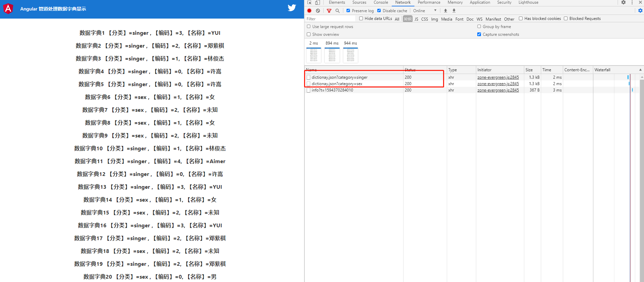
Task: Open the Twitter bird icon link
Action: tap(292, 8)
